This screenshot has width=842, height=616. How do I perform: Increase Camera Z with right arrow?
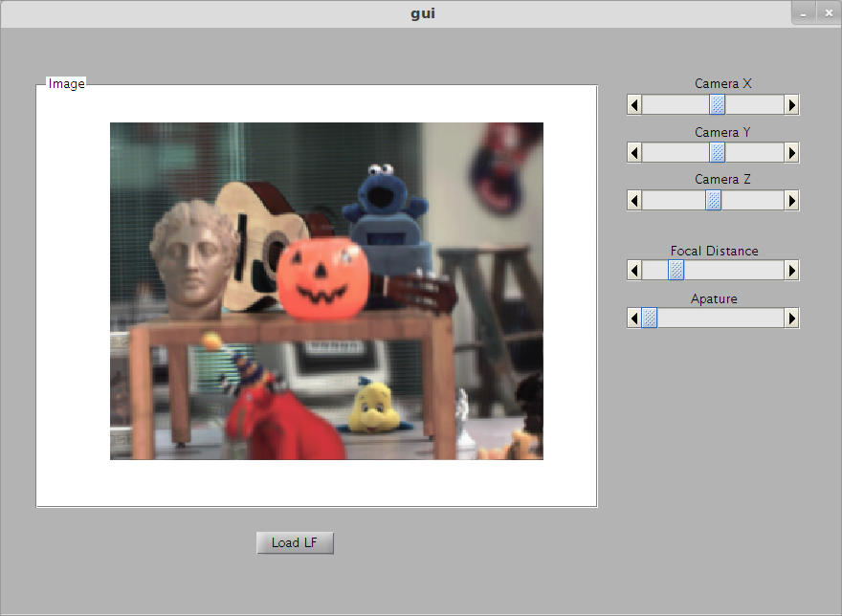pos(791,200)
